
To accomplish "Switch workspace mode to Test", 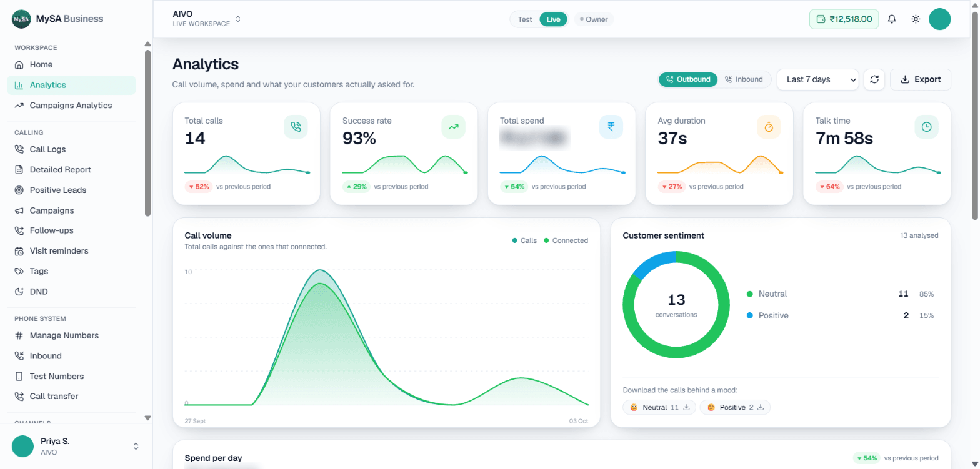I will pos(525,19).
